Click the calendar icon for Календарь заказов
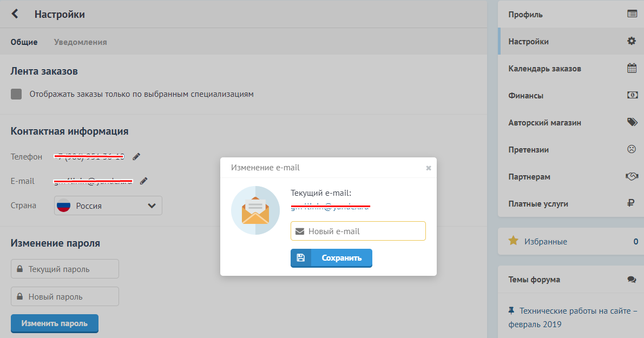644x338 pixels. pyautogui.click(x=632, y=68)
